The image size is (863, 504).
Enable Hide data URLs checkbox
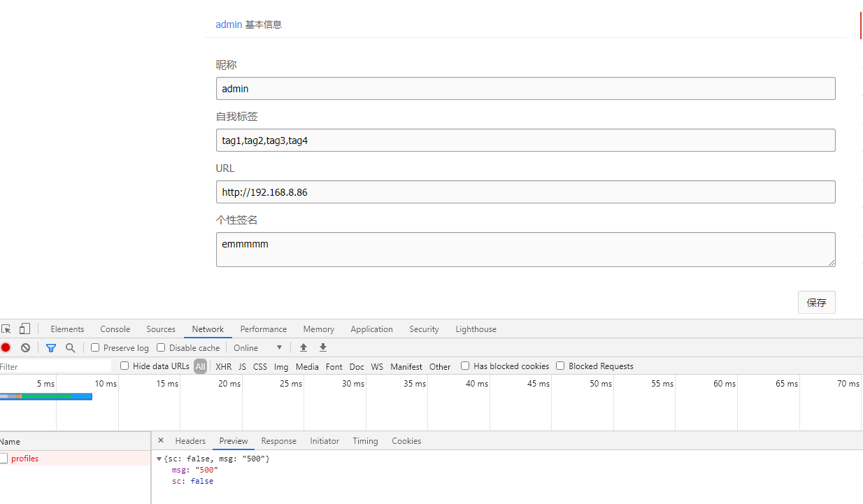click(x=124, y=366)
